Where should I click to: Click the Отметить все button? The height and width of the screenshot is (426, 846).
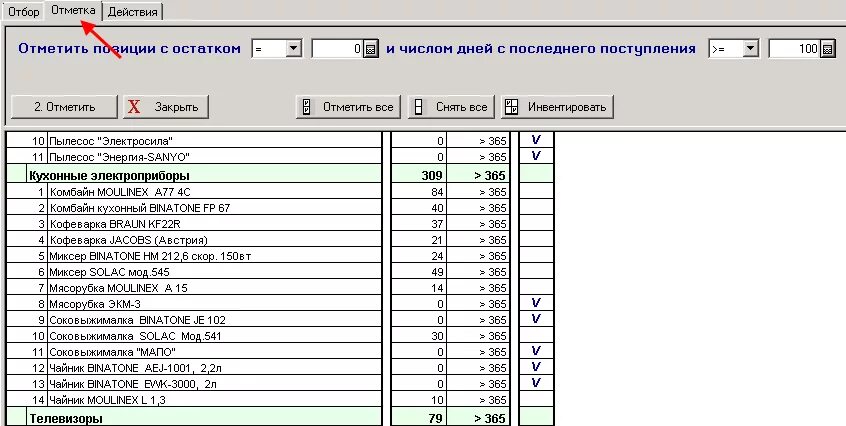[349, 107]
